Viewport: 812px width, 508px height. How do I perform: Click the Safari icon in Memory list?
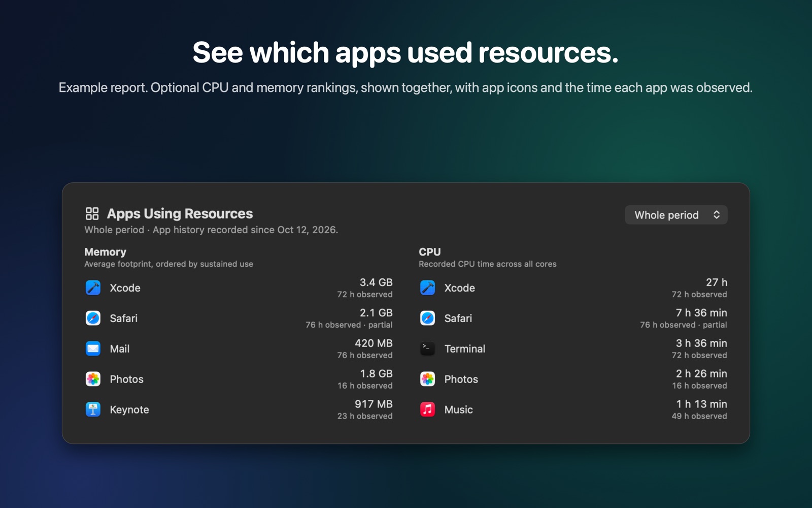tap(93, 318)
